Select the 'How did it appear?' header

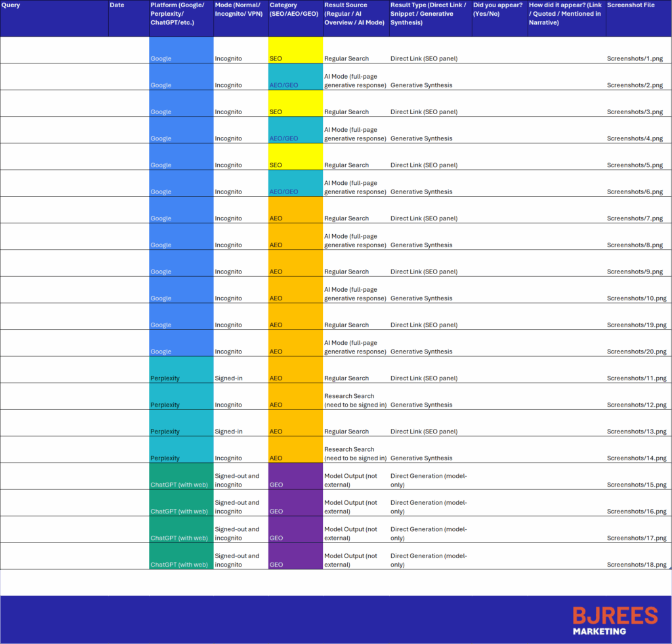tap(566, 18)
